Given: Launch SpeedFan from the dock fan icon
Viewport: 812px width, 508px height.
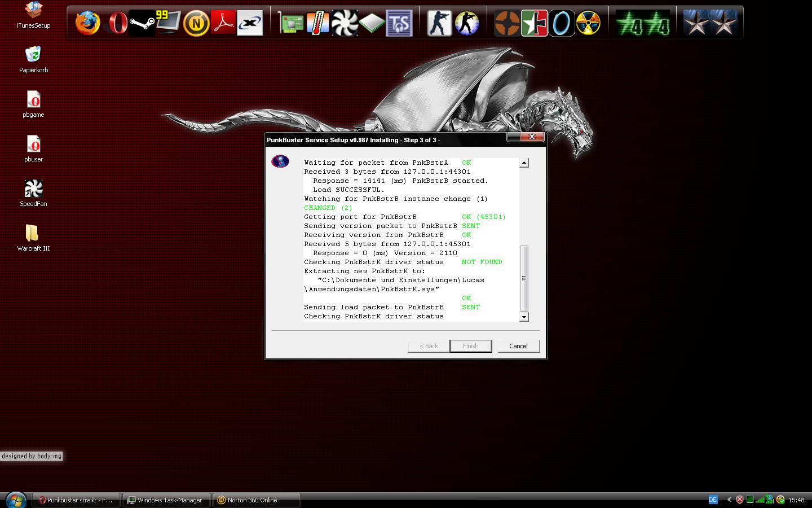Looking at the screenshot, I should [x=345, y=23].
